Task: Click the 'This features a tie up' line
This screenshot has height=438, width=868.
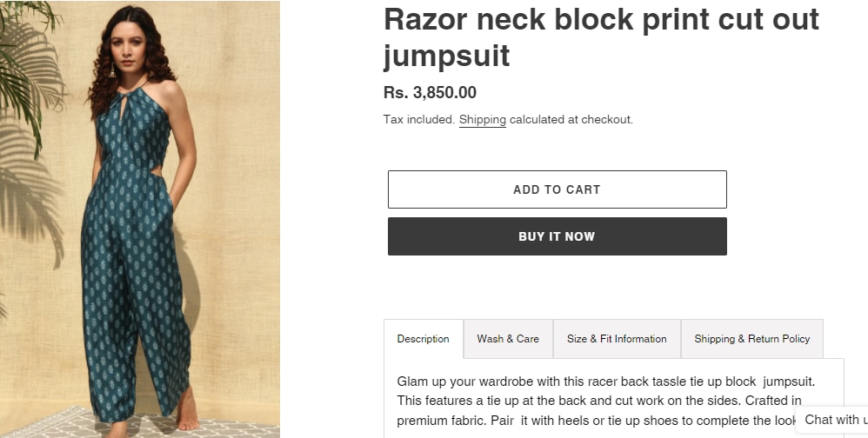Action: pos(599,401)
